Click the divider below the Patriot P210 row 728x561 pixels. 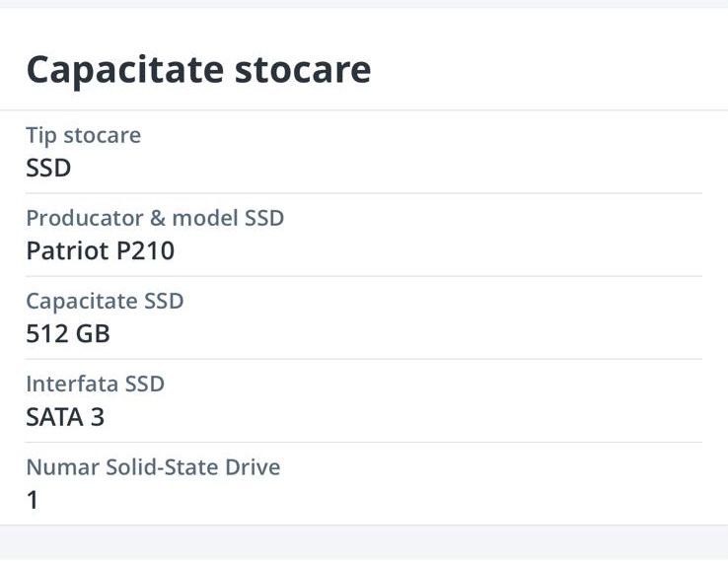[364, 276]
